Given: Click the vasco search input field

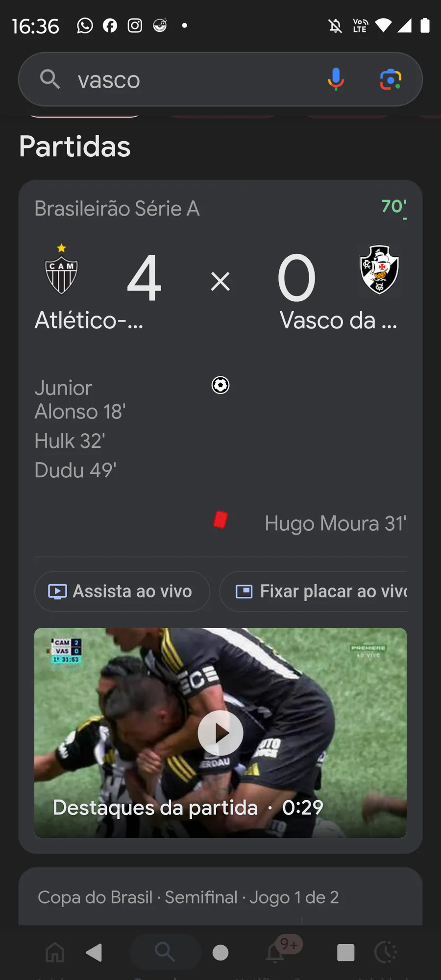Looking at the screenshot, I should [196, 80].
